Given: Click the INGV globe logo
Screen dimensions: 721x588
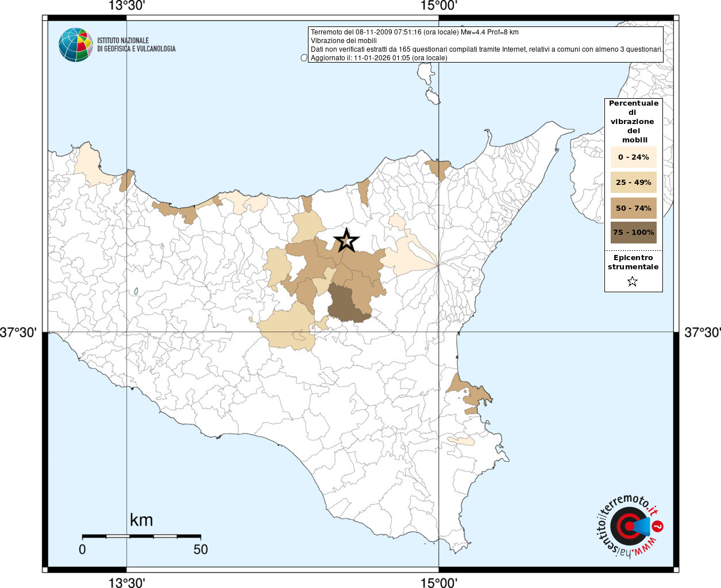Looking at the screenshot, I should tap(75, 45).
